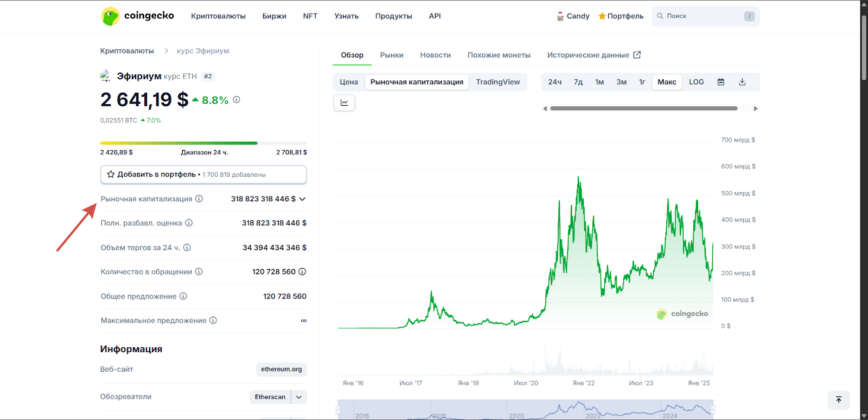Expand the Etherscan explorers dropdown arrow

[x=299, y=397]
